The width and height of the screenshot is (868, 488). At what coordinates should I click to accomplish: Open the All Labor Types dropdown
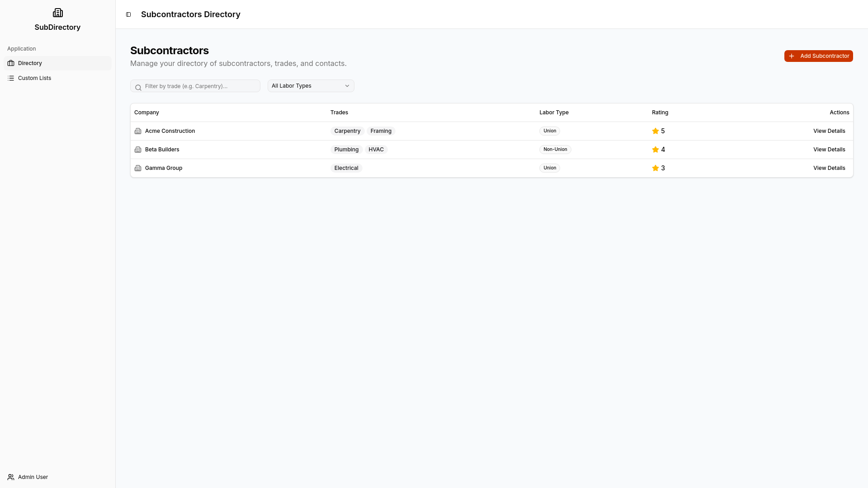pyautogui.click(x=311, y=86)
